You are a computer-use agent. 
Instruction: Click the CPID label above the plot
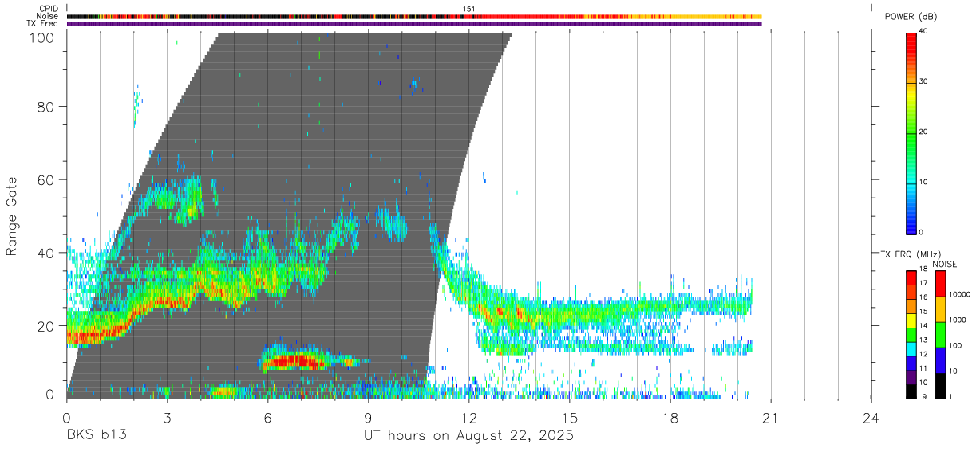tap(49, 9)
